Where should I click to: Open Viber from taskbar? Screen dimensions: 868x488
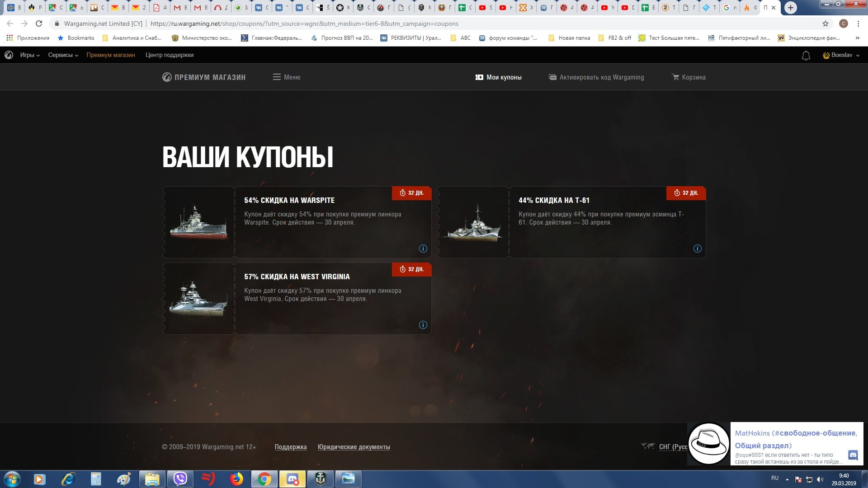point(180,479)
